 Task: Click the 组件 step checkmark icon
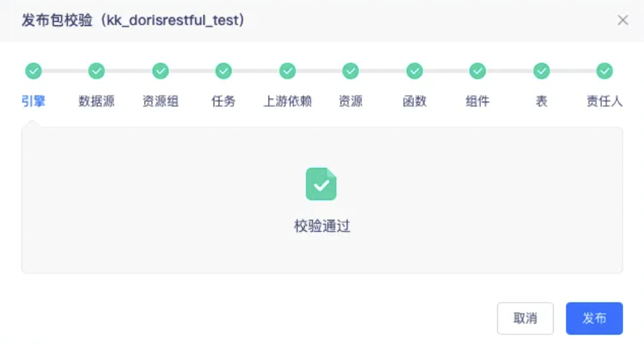(478, 71)
